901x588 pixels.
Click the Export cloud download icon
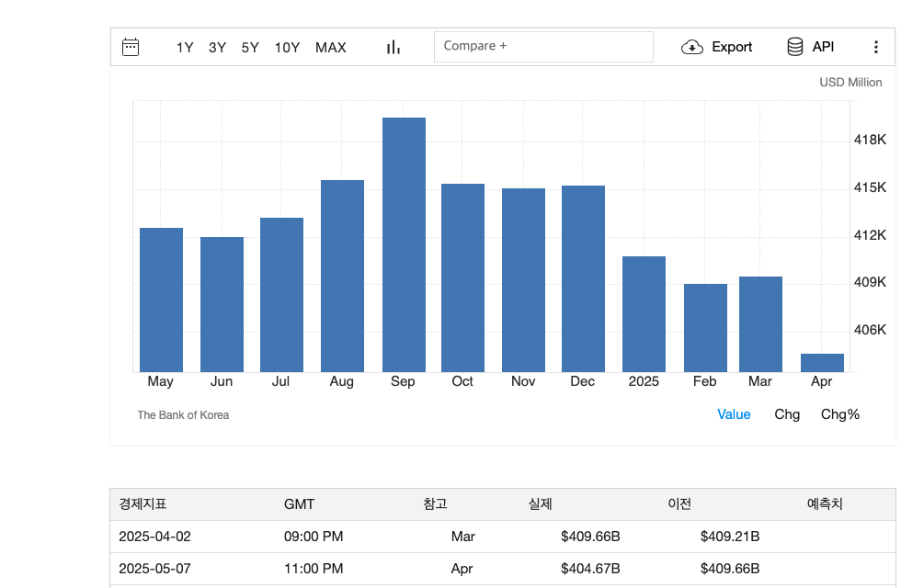point(692,47)
